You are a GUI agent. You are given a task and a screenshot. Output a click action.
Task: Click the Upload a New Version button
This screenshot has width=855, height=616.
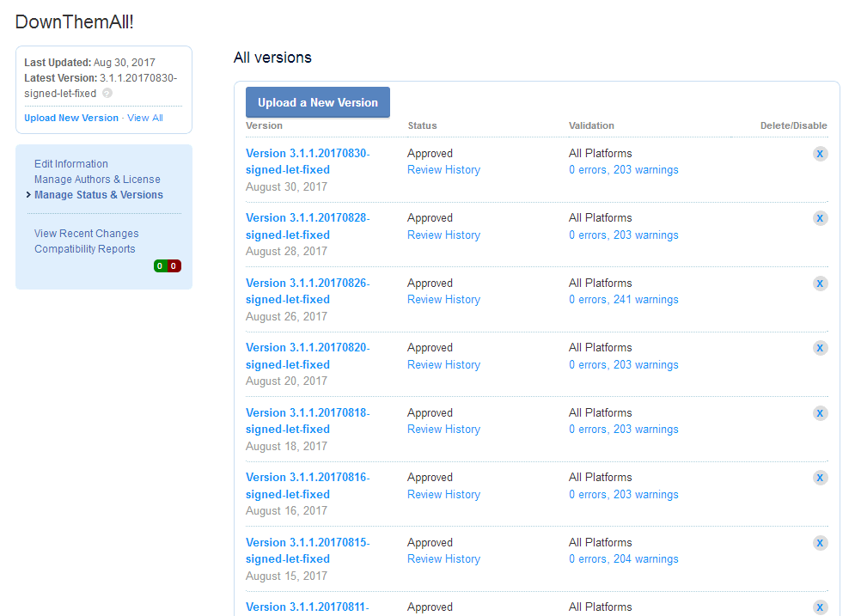pos(318,102)
